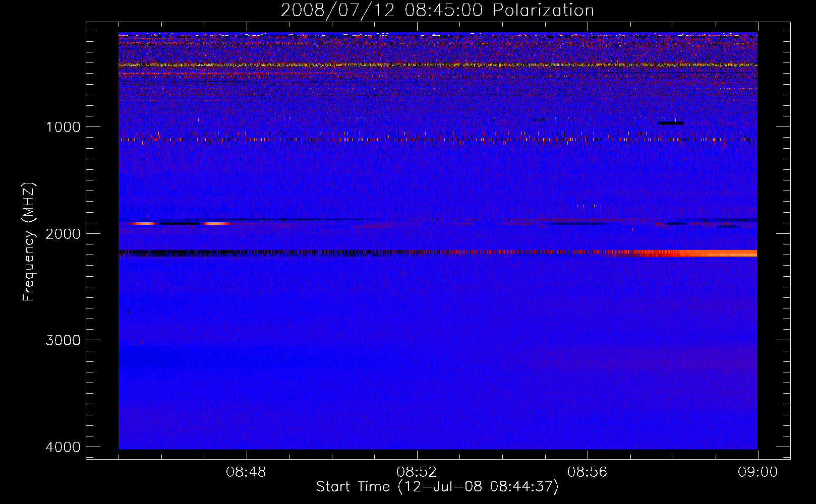Click the 2000 frequency tick label
The width and height of the screenshot is (816, 504).
pyautogui.click(x=63, y=233)
